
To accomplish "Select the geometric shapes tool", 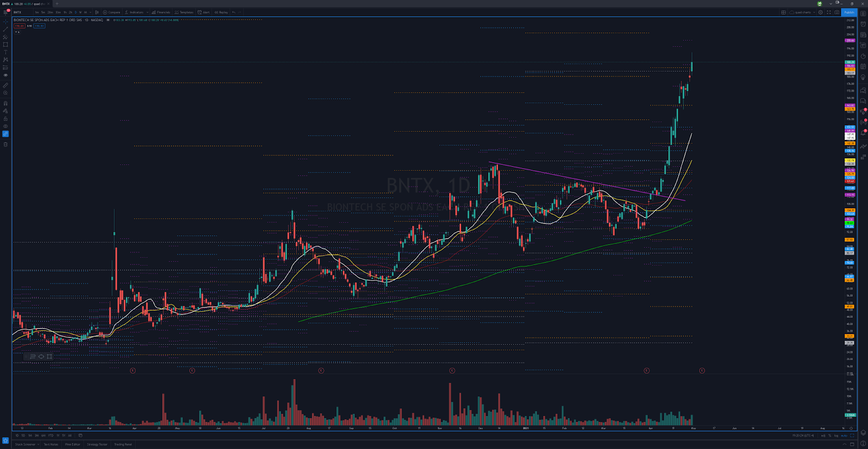I will [5, 44].
